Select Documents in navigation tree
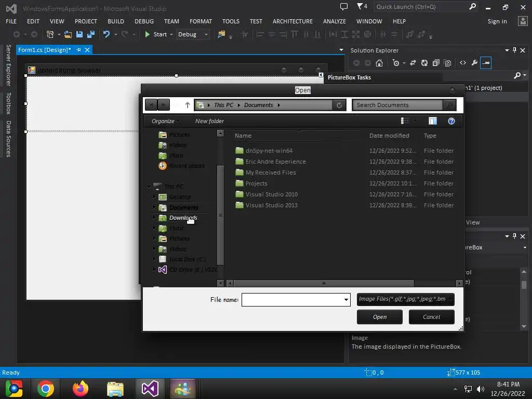 click(183, 207)
